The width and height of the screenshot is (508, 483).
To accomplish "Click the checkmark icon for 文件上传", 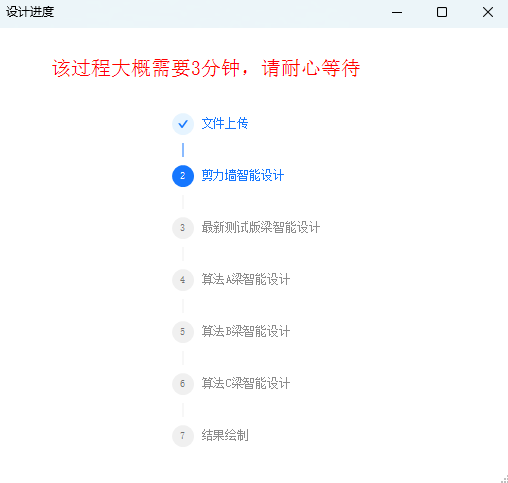I will pos(183,124).
